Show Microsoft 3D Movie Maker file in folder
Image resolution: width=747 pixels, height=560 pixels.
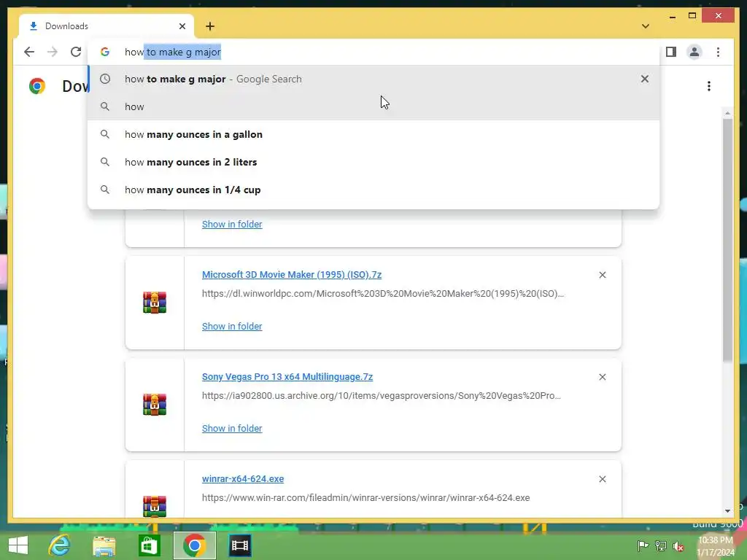click(232, 326)
